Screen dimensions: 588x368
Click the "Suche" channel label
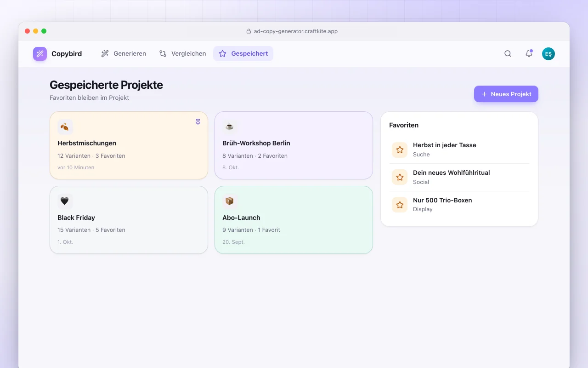pos(421,155)
